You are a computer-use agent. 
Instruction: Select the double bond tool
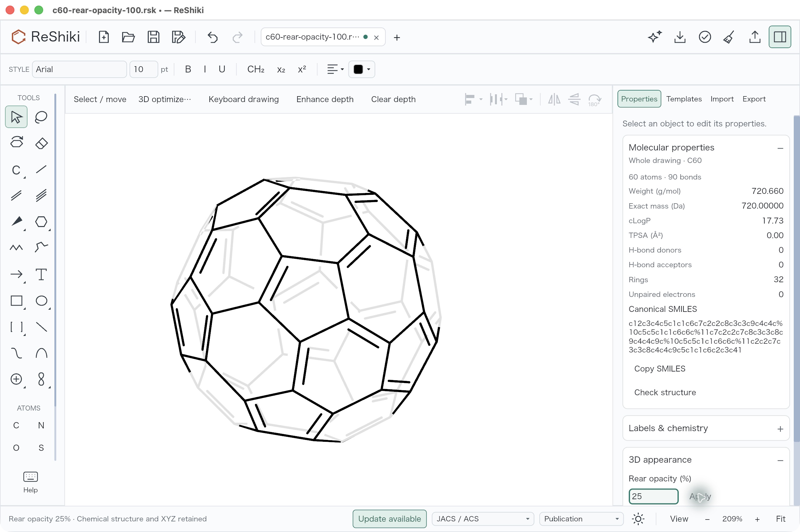pos(16,195)
